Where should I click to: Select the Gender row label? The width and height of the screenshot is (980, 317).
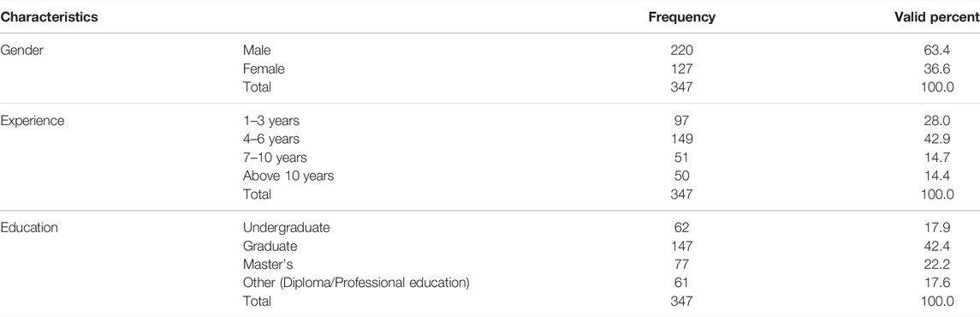[x=22, y=50]
